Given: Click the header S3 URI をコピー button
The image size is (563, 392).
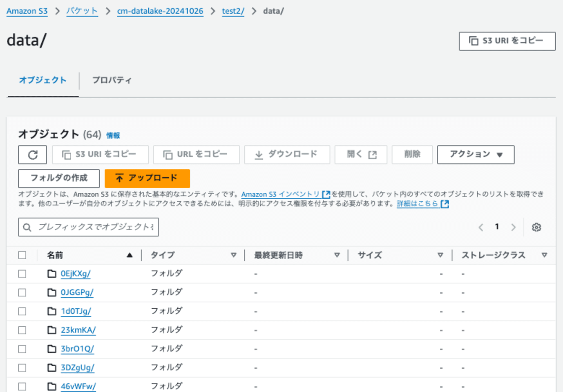Looking at the screenshot, I should pos(507,41).
